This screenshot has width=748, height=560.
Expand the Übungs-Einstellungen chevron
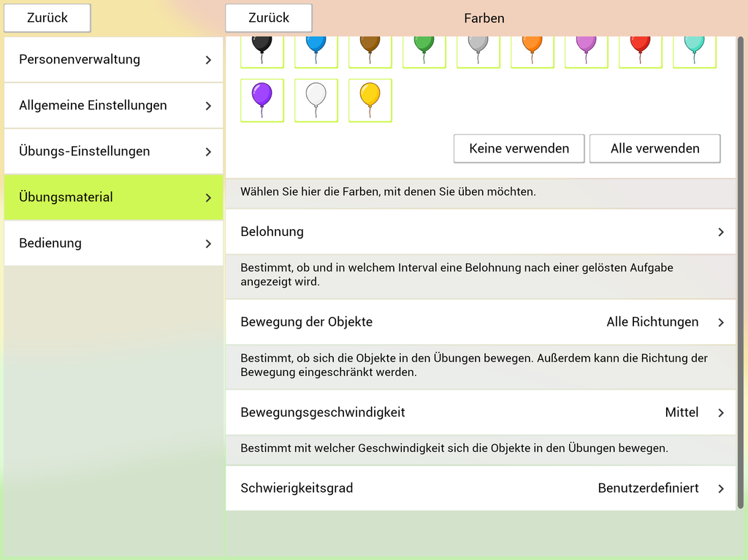click(x=208, y=152)
